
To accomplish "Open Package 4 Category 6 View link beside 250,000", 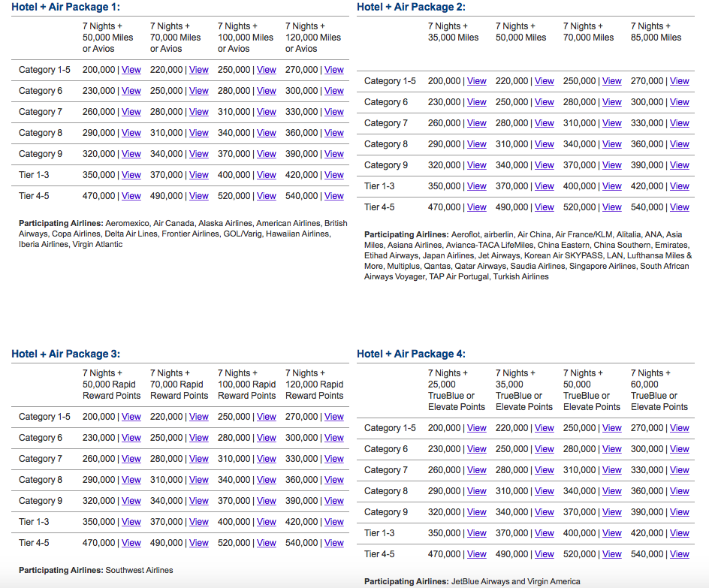I will [x=545, y=449].
